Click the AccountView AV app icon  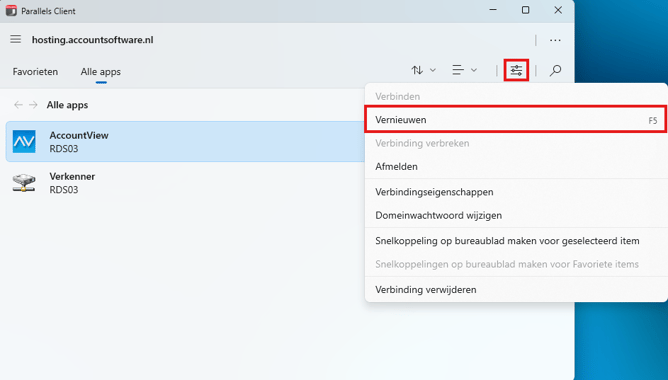point(24,141)
